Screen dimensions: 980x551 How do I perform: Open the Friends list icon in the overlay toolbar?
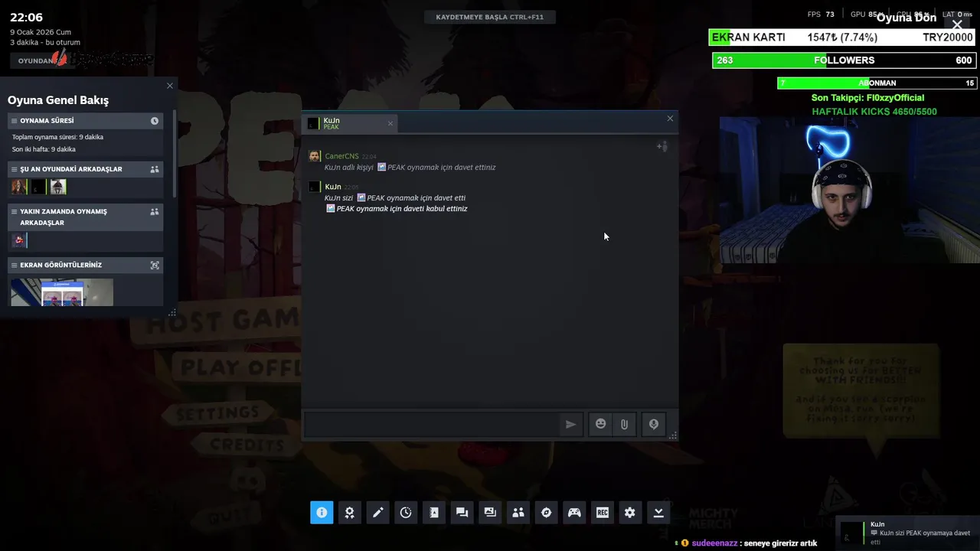tap(518, 513)
